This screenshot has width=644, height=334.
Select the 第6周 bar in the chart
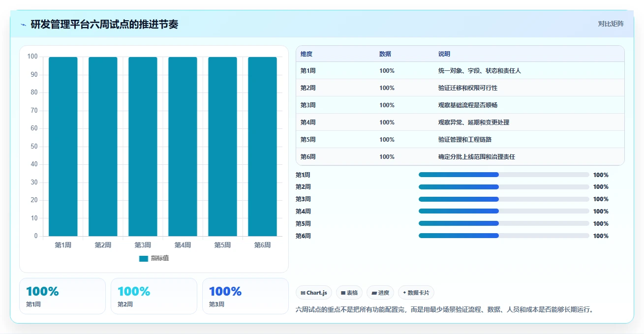(x=262, y=147)
